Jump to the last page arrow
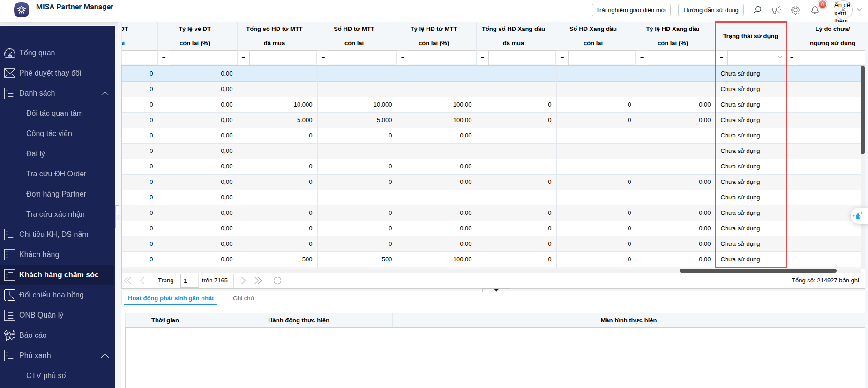 pos(258,281)
